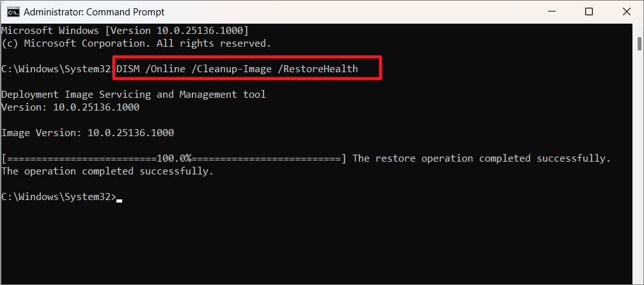The image size is (644, 285).
Task: Click the vertical scrollbar thumb
Action: (639, 43)
